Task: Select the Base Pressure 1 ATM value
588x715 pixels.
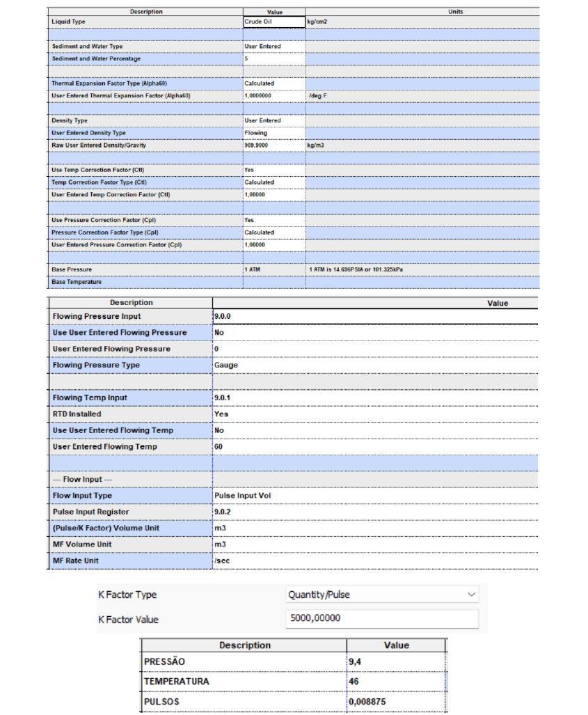Action: click(x=274, y=269)
